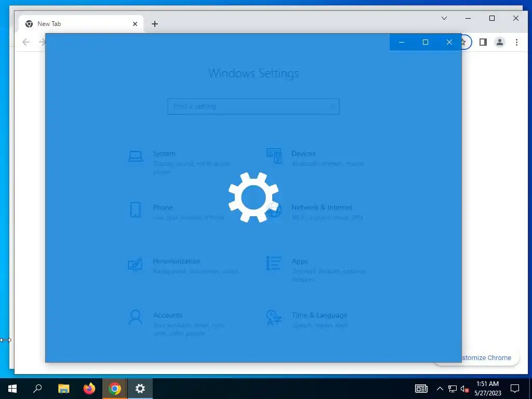This screenshot has width=532, height=399.
Task: Bookmark this page with star icon
Action: [x=464, y=42]
